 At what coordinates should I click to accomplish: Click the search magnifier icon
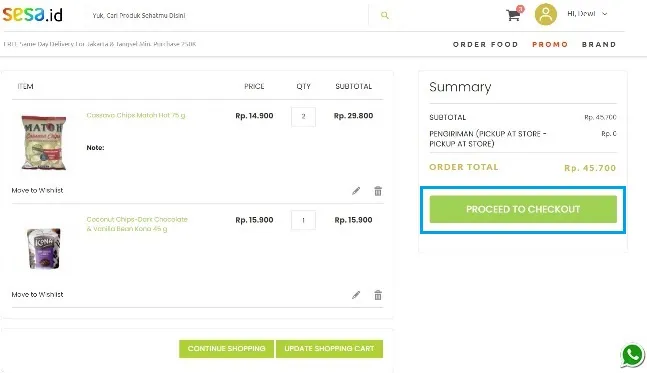(x=385, y=15)
